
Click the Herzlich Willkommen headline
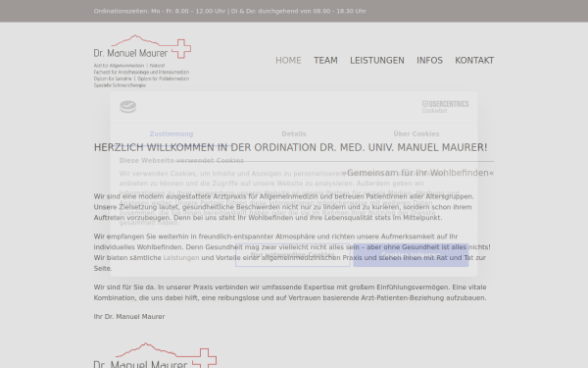coord(291,147)
